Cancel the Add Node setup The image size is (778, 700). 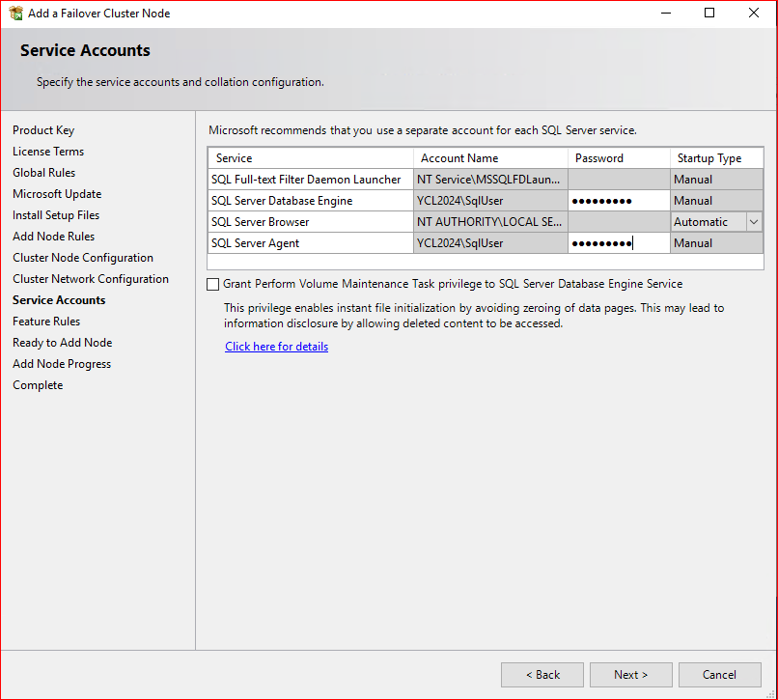(x=719, y=675)
